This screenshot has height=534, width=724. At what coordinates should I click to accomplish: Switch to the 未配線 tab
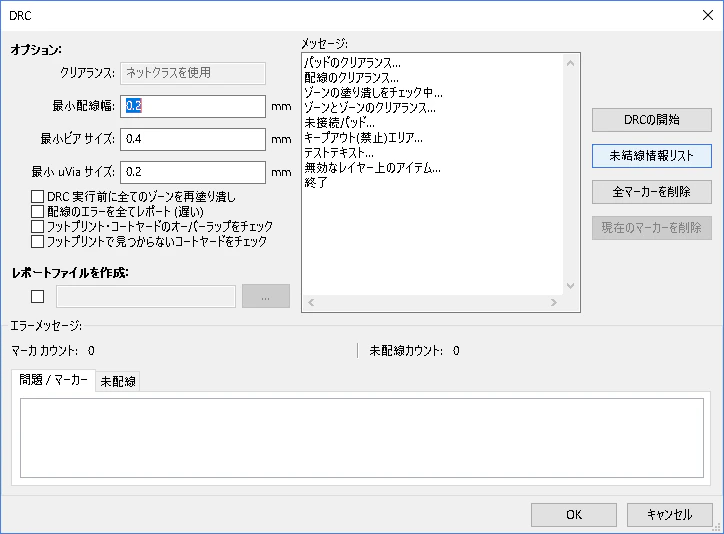(118, 381)
